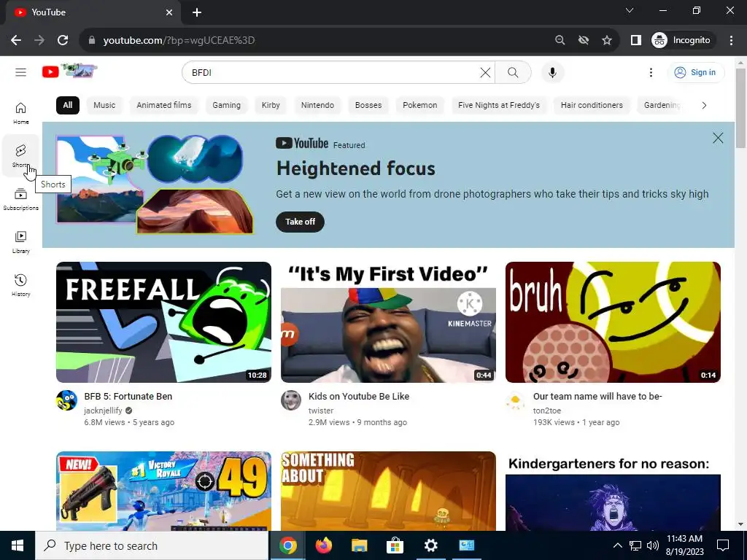Filter by Animated films chip
This screenshot has width=747, height=560.
coord(164,105)
